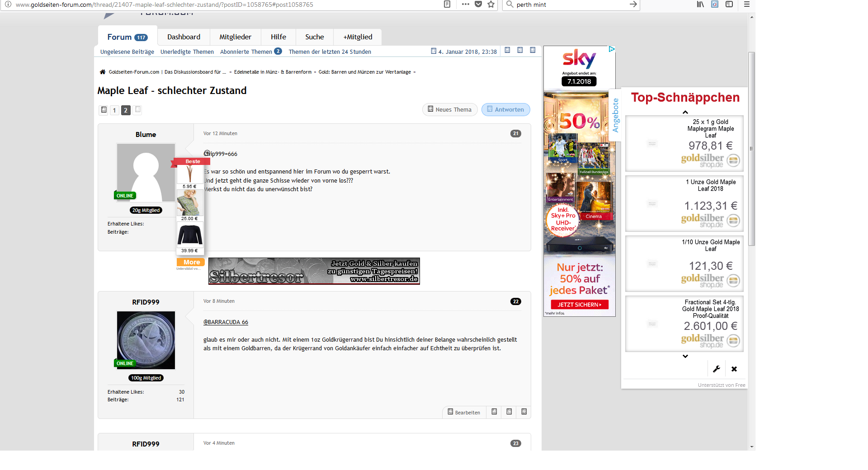The width and height of the screenshot is (868, 470).
Task: Submit the 'perth mint' search with the arrow
Action: (633, 5)
